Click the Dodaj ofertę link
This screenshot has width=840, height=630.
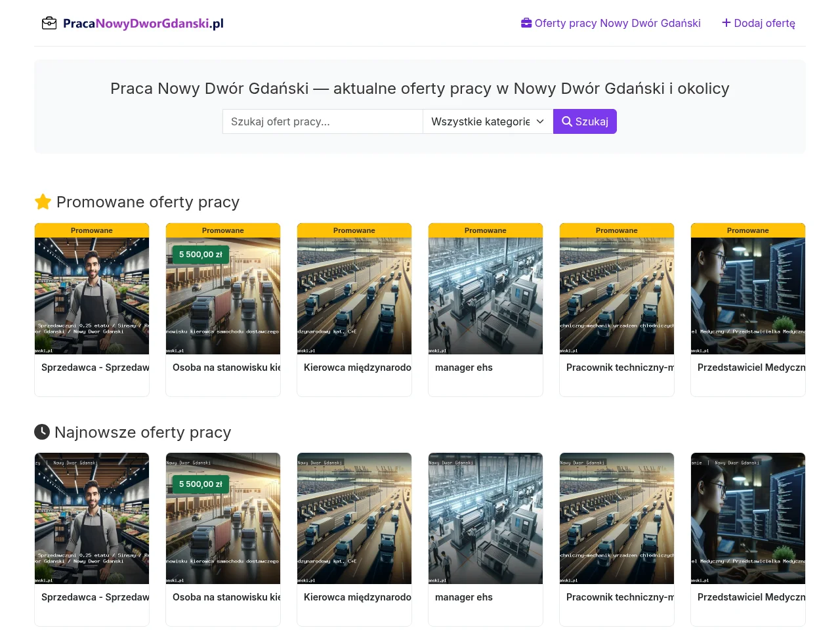coord(759,23)
